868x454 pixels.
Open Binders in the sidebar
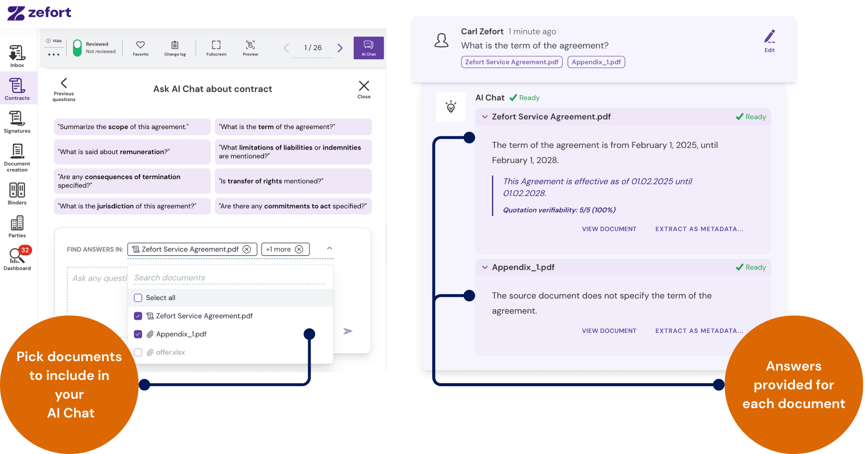[x=17, y=193]
